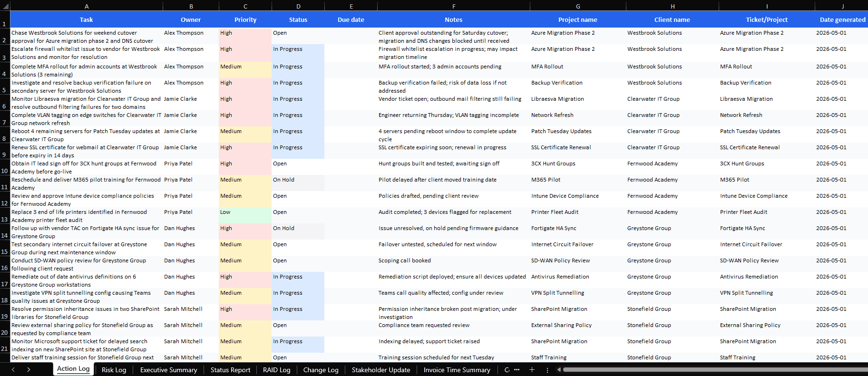Select owner Priya Patel in Intune policies row
The width and height of the screenshot is (868, 376).
(191, 199)
